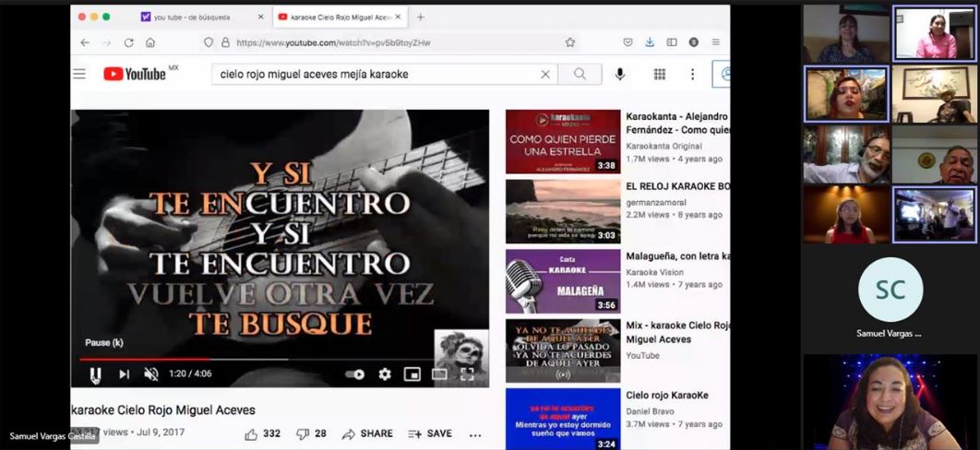Like the video with 332 likes
Image resolution: width=980 pixels, height=450 pixels.
coord(262,433)
